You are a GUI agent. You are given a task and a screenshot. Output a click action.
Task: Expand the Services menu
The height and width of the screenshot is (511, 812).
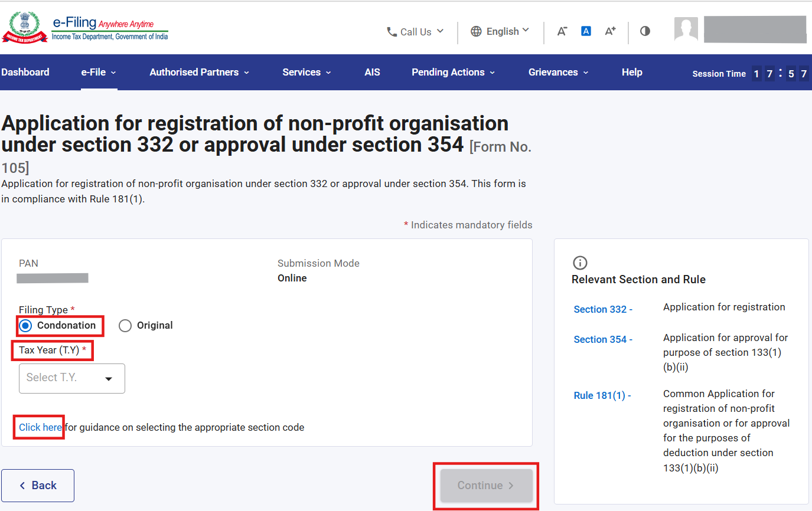(307, 72)
